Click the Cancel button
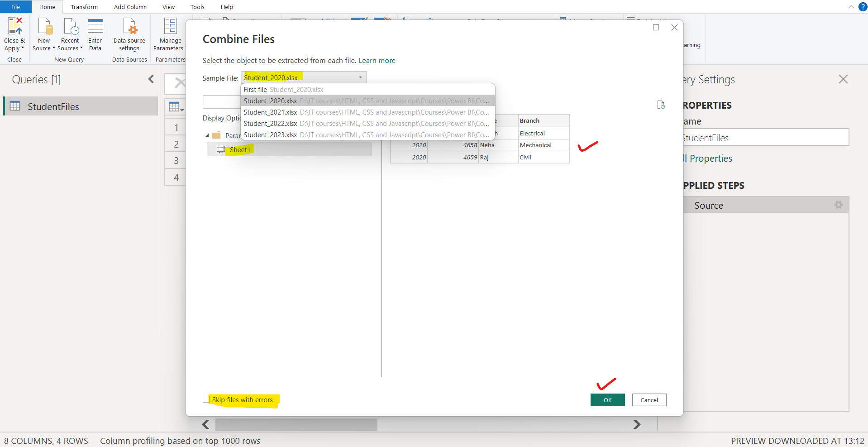 click(649, 400)
